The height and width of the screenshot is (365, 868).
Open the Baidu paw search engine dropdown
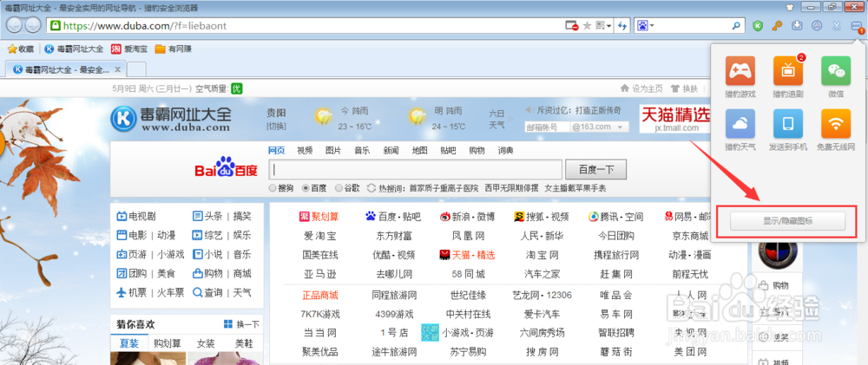coord(646,25)
